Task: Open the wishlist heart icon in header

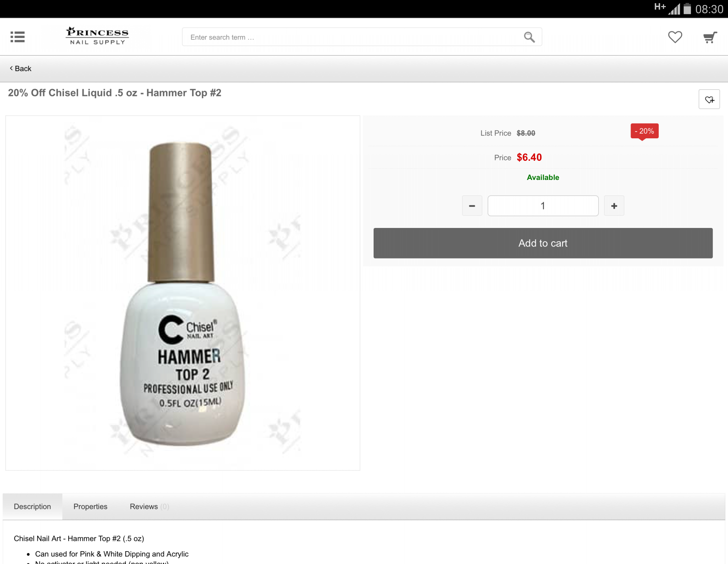Action: coord(675,37)
